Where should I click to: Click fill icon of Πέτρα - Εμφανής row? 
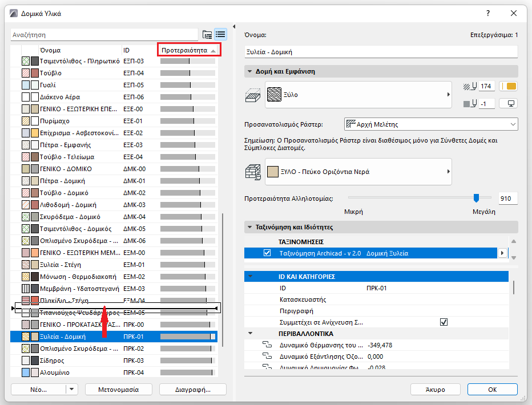26,145
